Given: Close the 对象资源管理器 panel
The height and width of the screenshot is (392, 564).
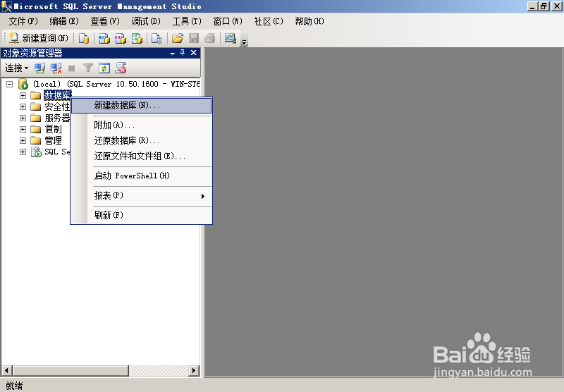Looking at the screenshot, I should point(193,53).
